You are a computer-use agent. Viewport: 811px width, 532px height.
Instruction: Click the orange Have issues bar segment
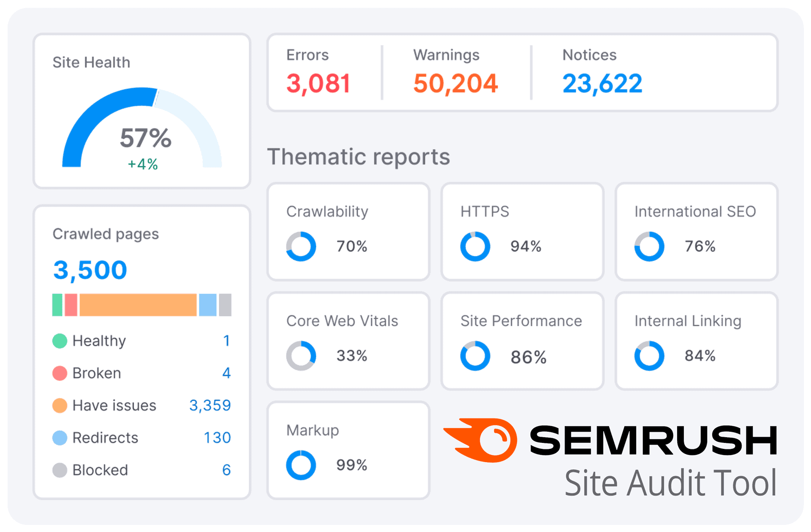coord(139,305)
